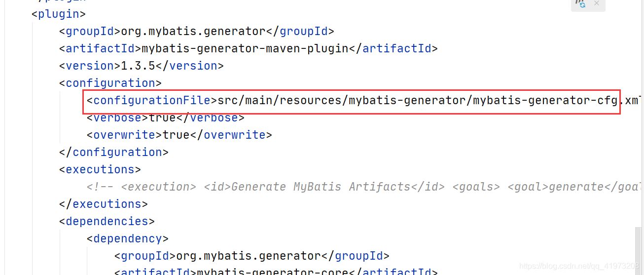
Task: Click the closing </executions> tag
Action: click(x=104, y=204)
